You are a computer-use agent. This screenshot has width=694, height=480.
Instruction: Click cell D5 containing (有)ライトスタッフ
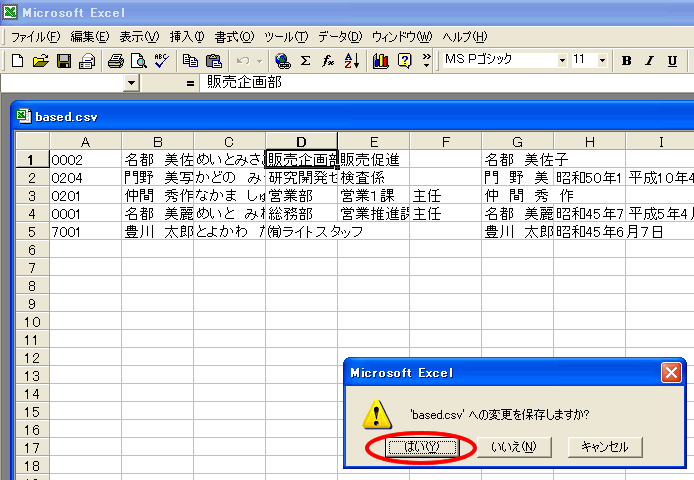301,232
